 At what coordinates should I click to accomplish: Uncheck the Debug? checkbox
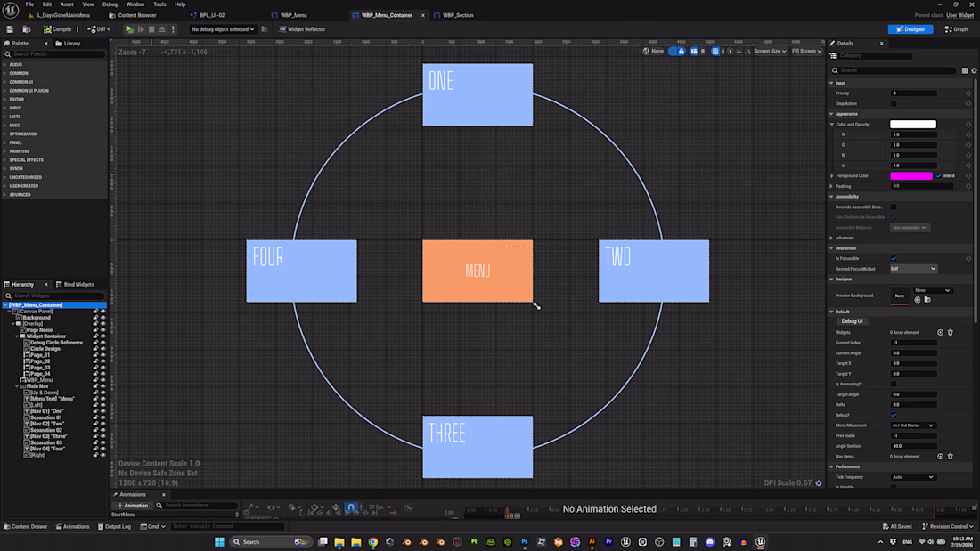click(x=894, y=415)
